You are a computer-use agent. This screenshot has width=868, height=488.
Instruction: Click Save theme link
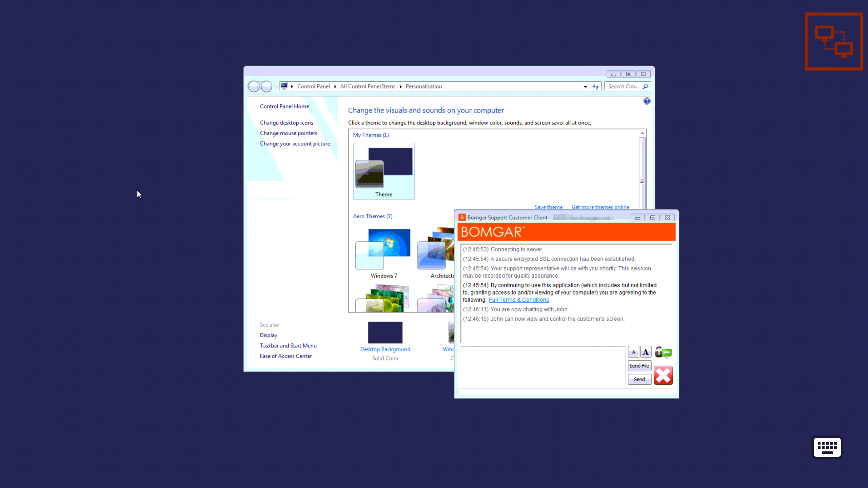(549, 207)
